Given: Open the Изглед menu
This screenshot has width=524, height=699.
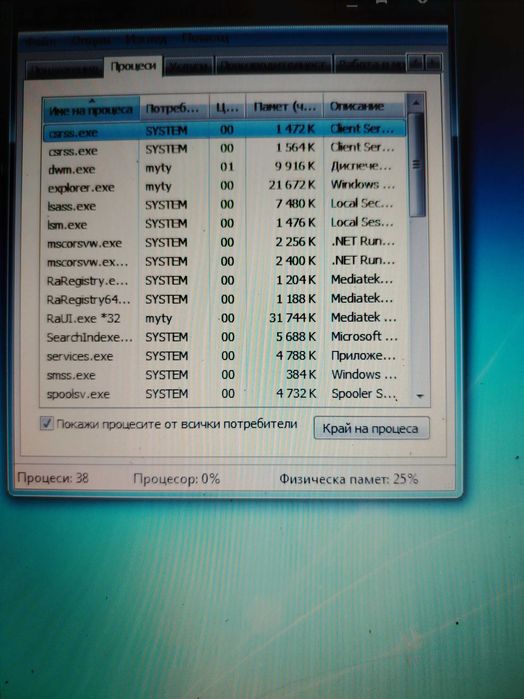Looking at the screenshot, I should [146, 40].
